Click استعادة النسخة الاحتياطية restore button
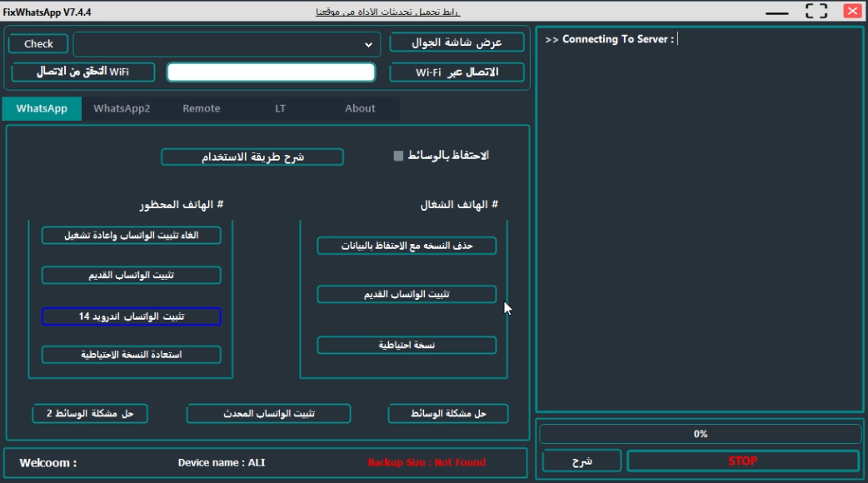This screenshot has height=483, width=868. pos(132,355)
